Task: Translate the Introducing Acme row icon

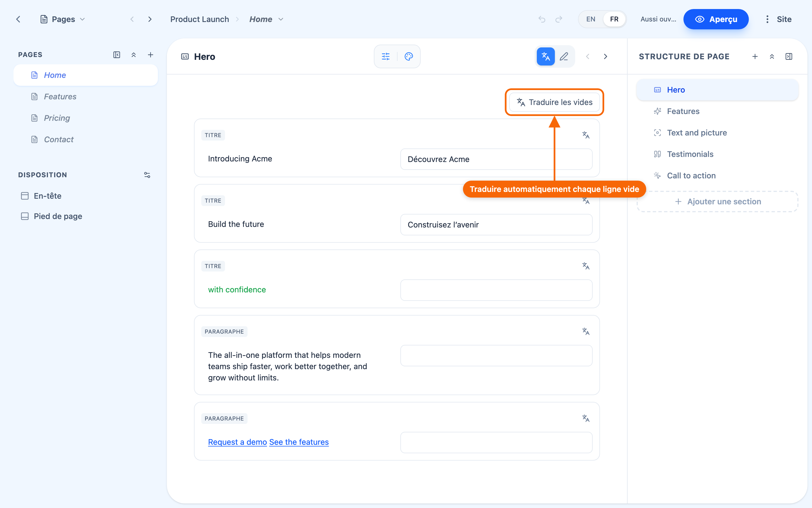Action: (586, 135)
